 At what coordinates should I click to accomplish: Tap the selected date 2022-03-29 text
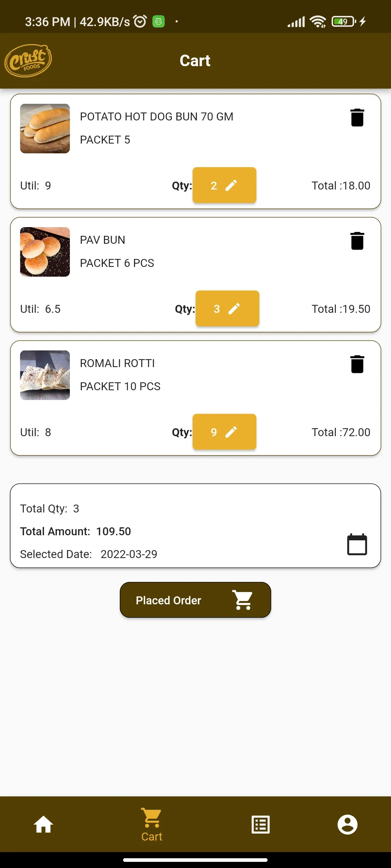click(x=129, y=554)
